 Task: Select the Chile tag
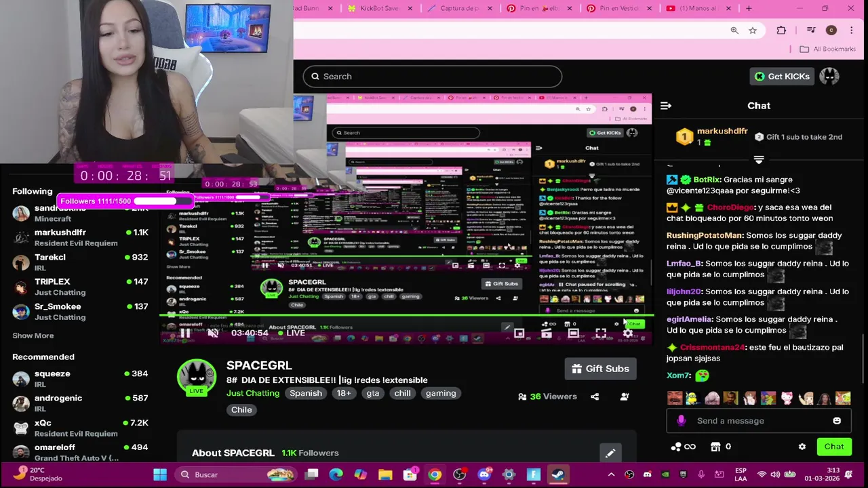coord(241,410)
